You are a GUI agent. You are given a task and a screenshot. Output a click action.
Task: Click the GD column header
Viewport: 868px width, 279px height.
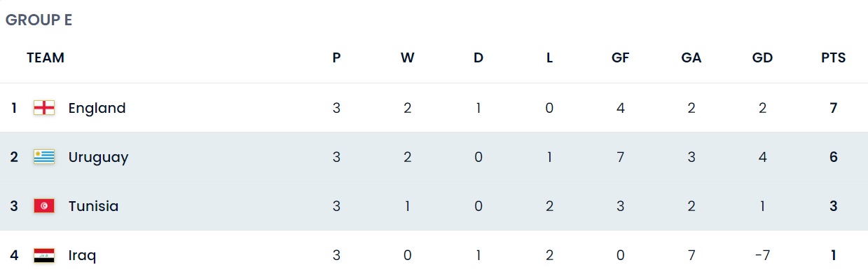click(762, 58)
